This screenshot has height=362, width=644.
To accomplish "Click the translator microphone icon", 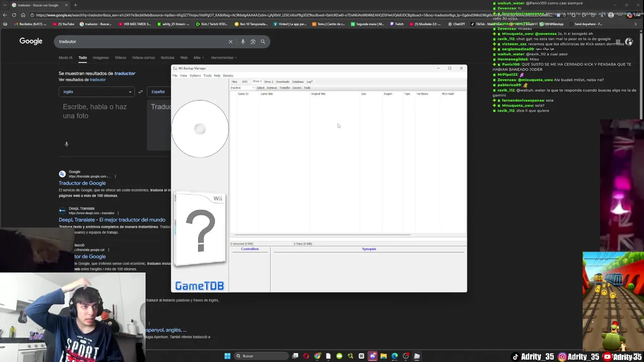I will 66,144.
